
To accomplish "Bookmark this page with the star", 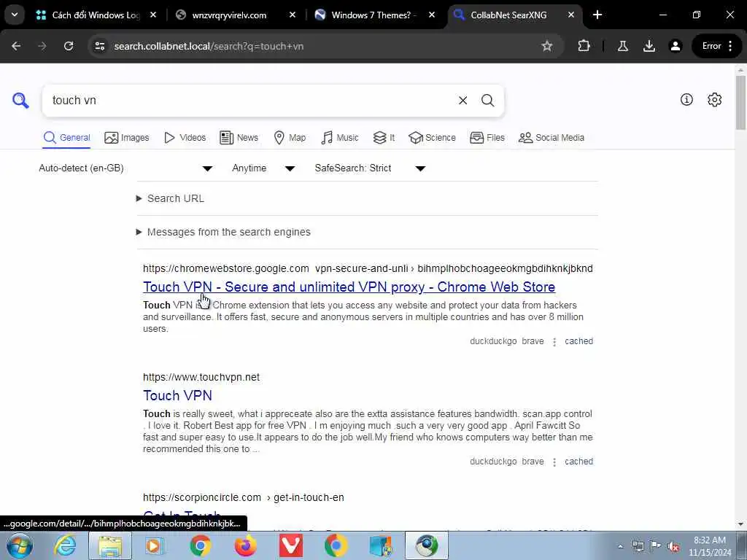I will point(547,46).
